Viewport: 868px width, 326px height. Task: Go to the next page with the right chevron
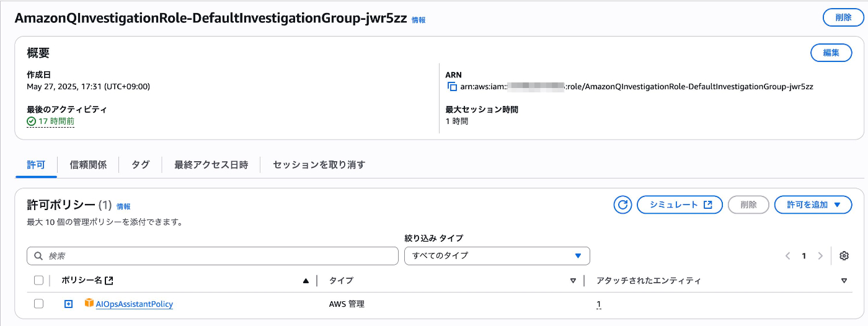[x=820, y=255]
